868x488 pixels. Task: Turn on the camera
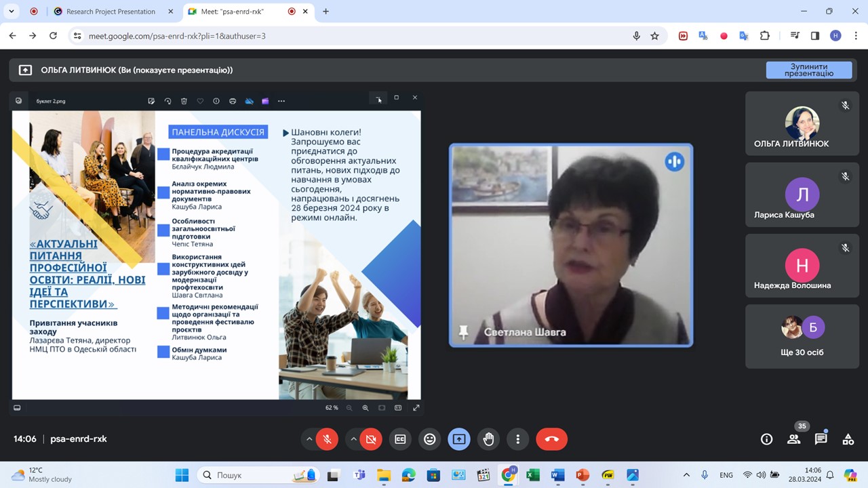[x=371, y=439]
